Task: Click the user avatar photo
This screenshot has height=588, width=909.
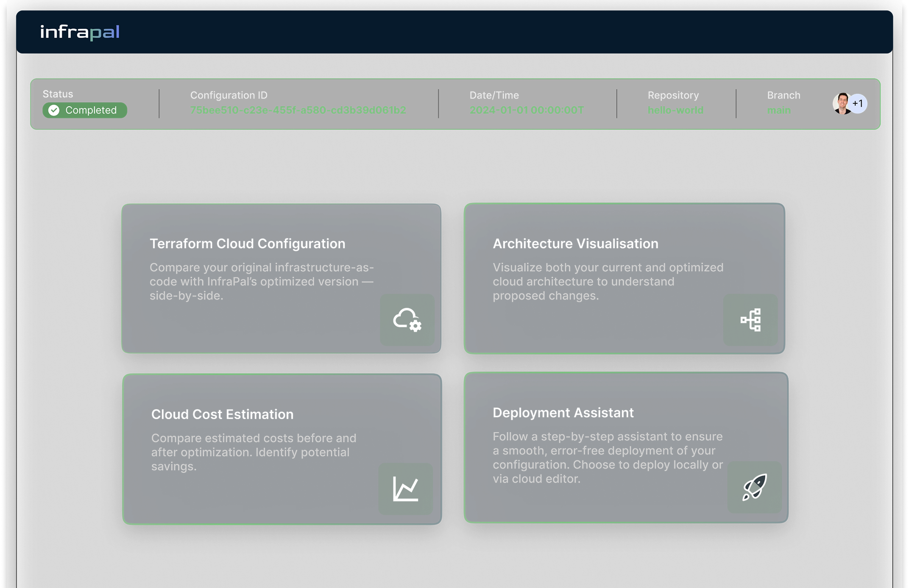Action: click(x=841, y=104)
